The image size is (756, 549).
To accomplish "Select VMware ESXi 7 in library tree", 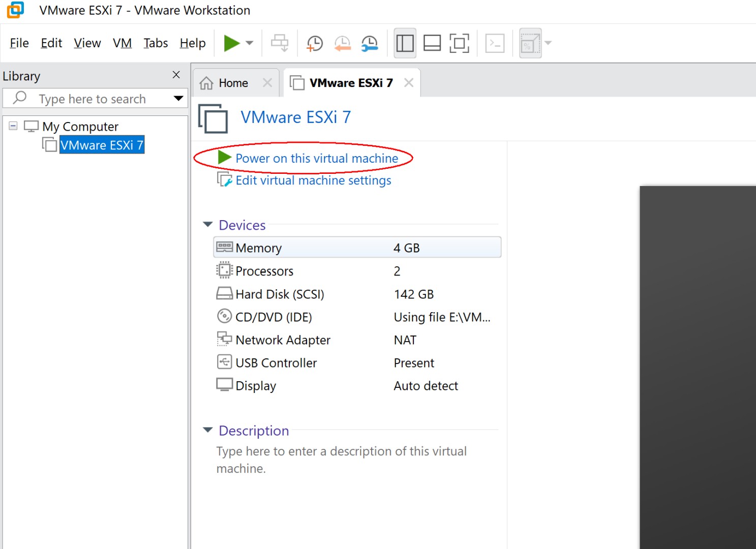I will tap(102, 145).
